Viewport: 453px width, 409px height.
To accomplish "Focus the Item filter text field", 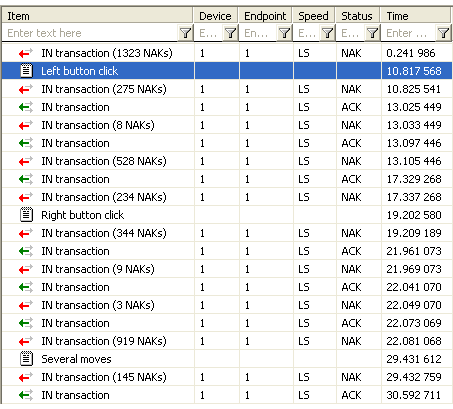I will tap(91, 33).
